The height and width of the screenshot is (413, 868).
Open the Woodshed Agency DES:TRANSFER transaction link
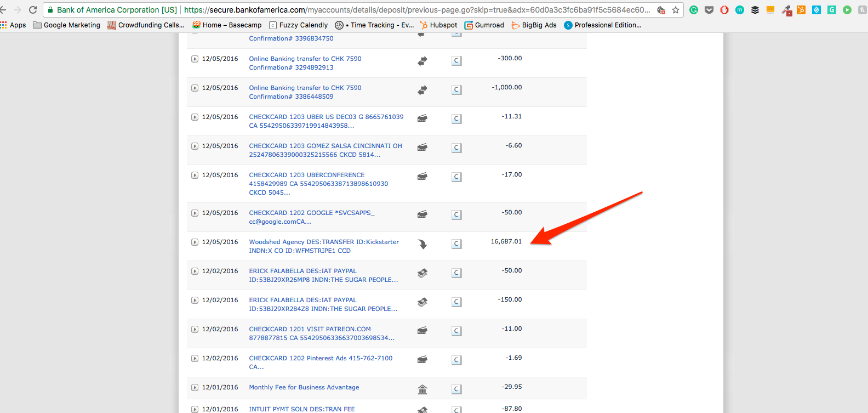[324, 246]
